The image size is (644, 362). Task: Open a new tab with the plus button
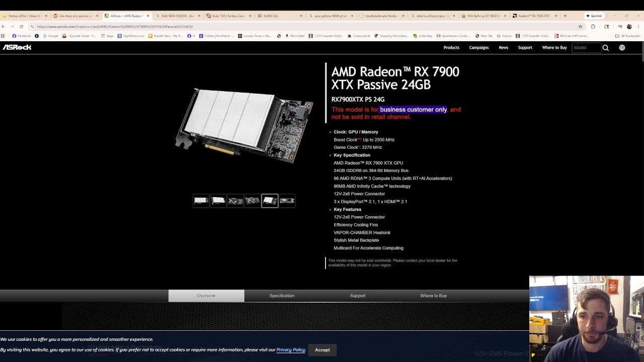(x=565, y=16)
